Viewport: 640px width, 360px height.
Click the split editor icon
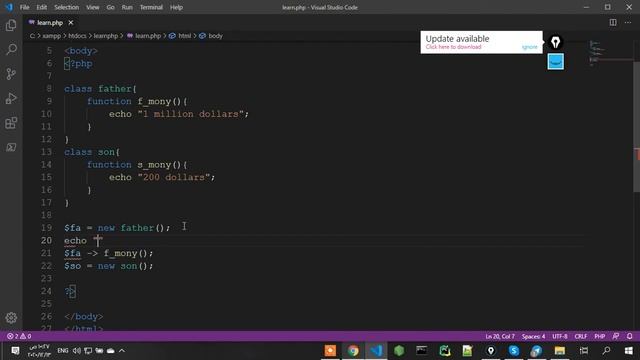[613, 22]
